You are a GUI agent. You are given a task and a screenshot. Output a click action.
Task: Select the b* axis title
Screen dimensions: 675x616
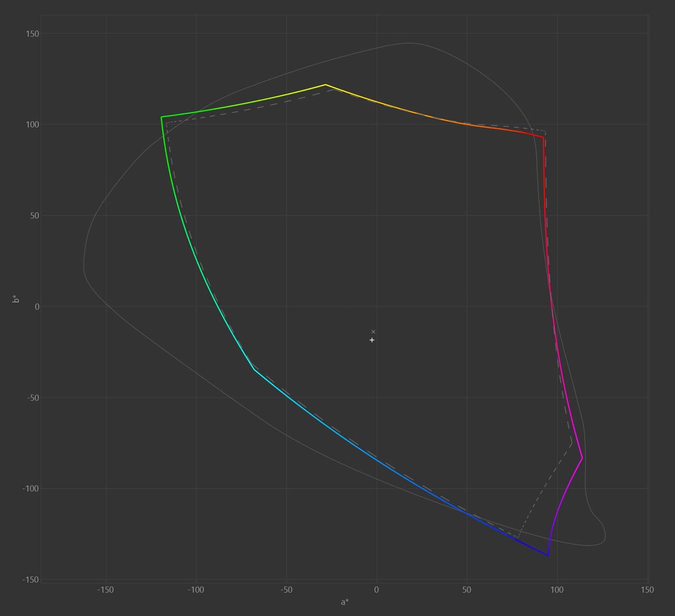(x=16, y=299)
